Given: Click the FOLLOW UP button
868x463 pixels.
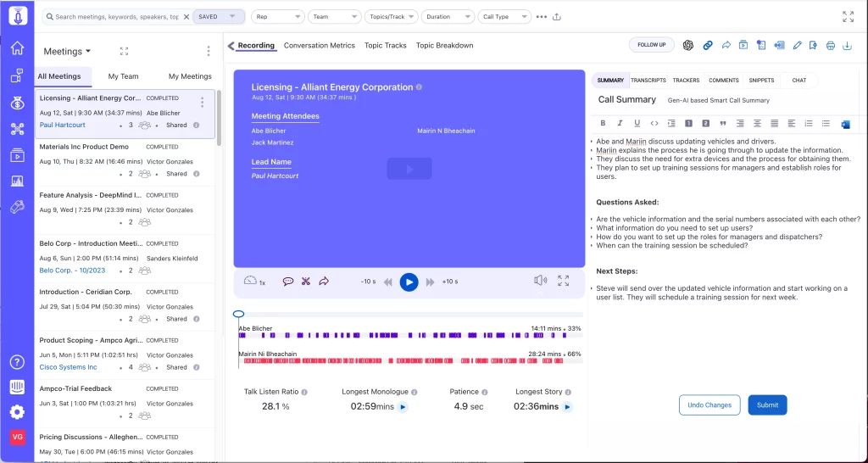Looking at the screenshot, I should click(652, 45).
